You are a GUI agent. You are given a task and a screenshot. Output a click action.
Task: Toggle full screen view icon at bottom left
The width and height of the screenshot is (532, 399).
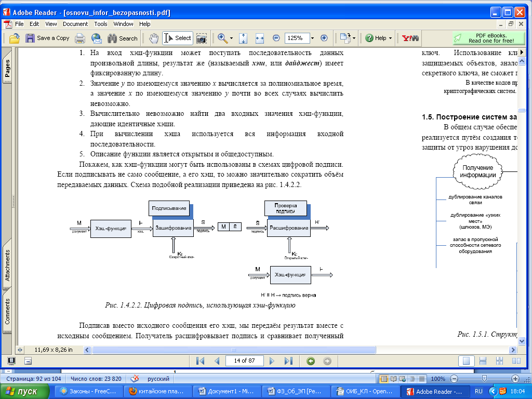click(11, 361)
